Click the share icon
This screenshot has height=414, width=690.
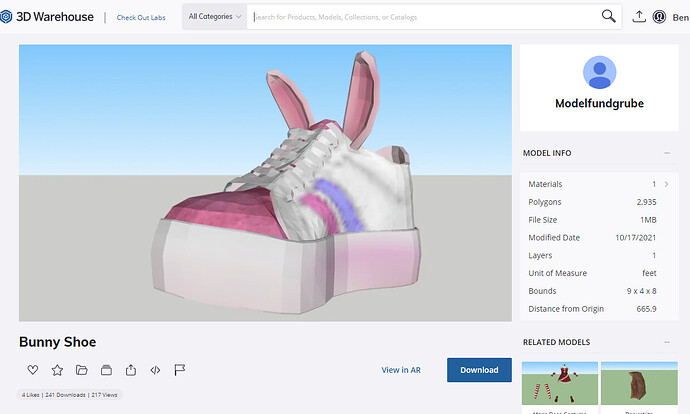coord(131,370)
